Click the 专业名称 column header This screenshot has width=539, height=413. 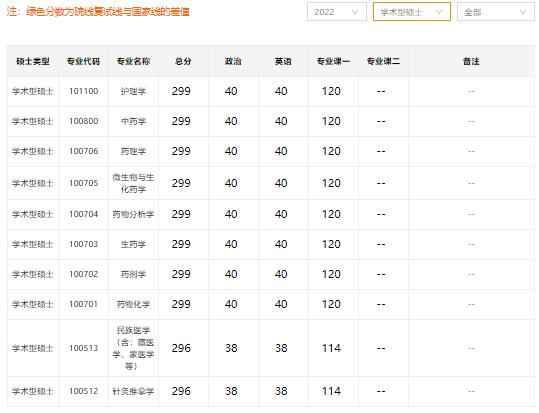point(133,61)
